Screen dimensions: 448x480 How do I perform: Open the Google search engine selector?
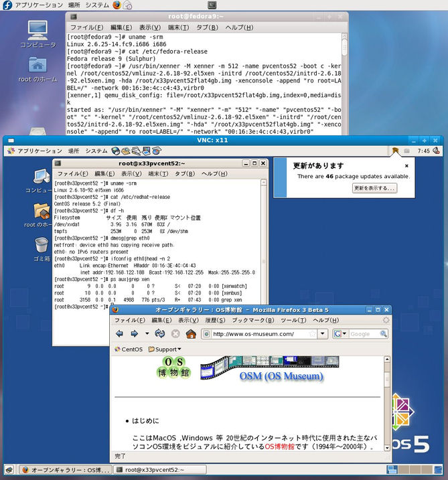(x=340, y=333)
